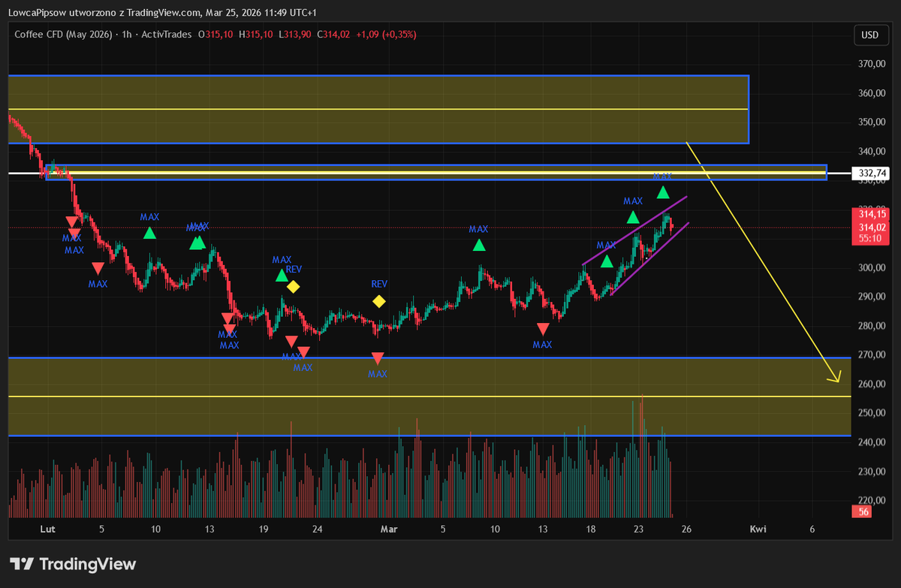Select the bottom yellow demand zone rectangle
Screen dimensions: 901x588
[x=429, y=397]
